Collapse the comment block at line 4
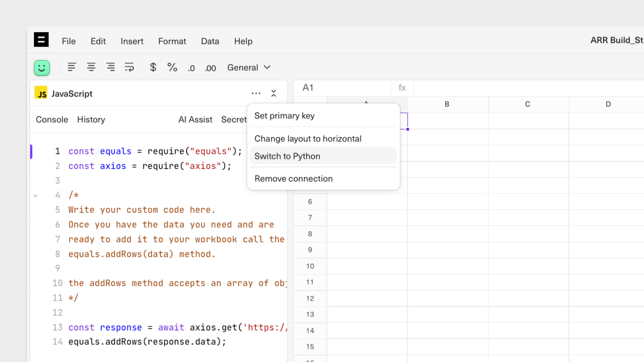 pyautogui.click(x=35, y=195)
